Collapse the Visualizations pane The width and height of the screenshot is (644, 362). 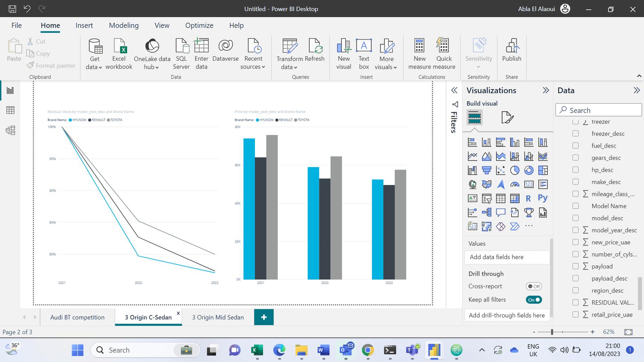546,90
